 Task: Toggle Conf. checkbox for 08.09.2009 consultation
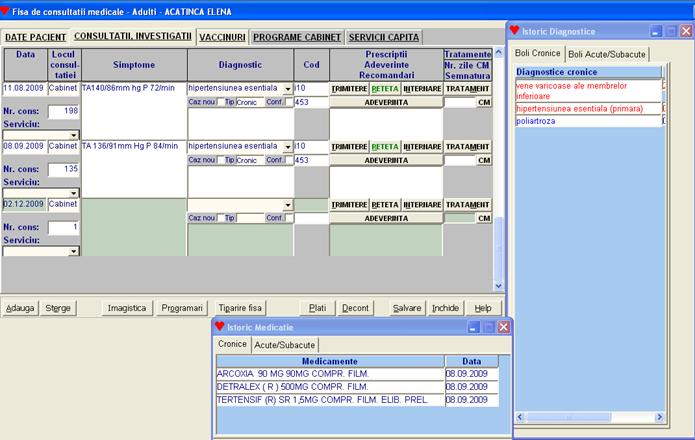click(x=290, y=160)
